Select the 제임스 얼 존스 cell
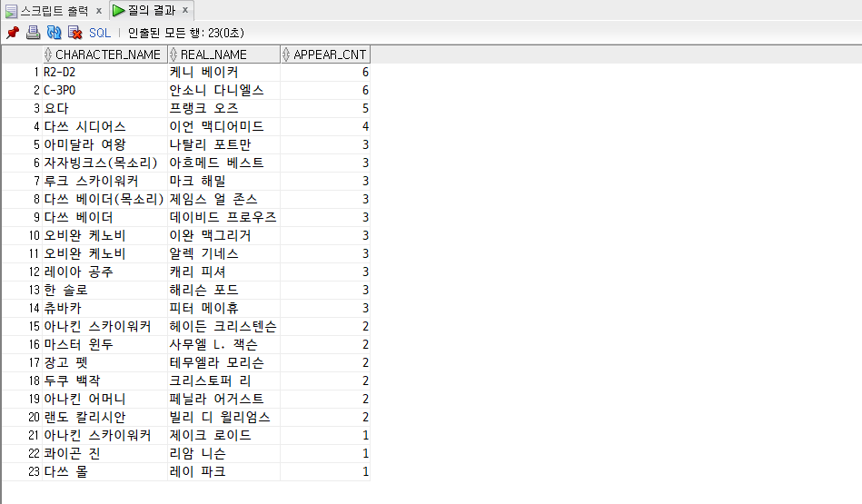 point(223,199)
